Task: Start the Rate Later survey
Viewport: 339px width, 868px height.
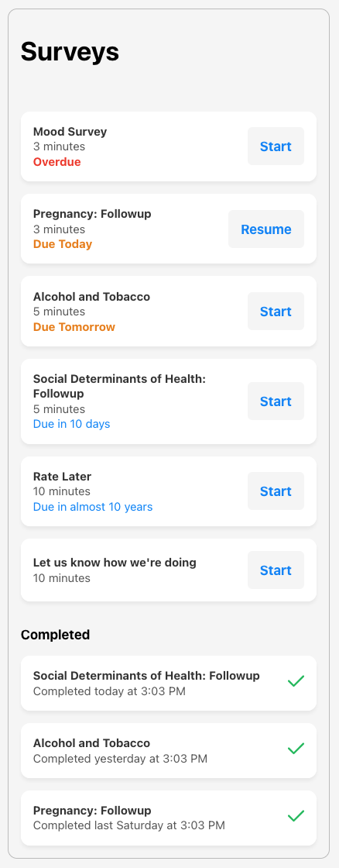Action: click(276, 491)
